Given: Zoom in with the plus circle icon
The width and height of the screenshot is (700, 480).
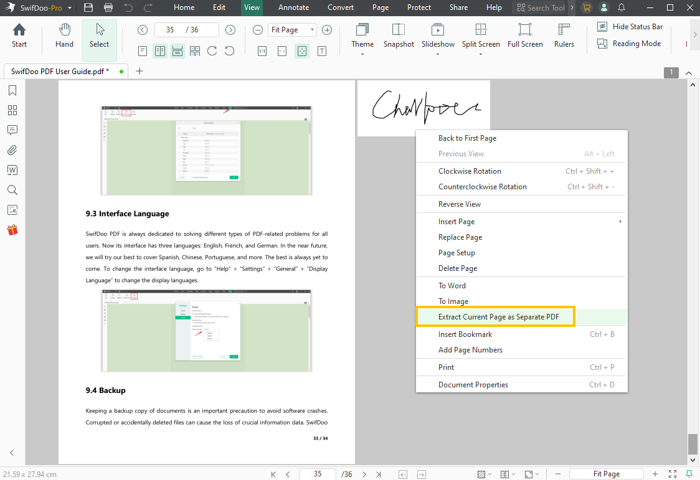Looking at the screenshot, I should pyautogui.click(x=327, y=30).
